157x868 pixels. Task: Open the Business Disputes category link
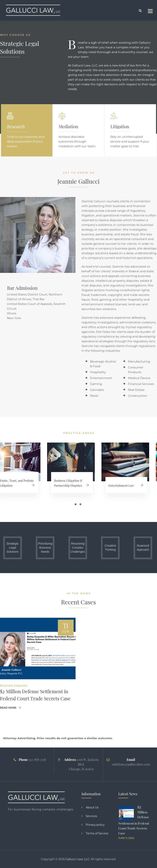(x=14, y=685)
